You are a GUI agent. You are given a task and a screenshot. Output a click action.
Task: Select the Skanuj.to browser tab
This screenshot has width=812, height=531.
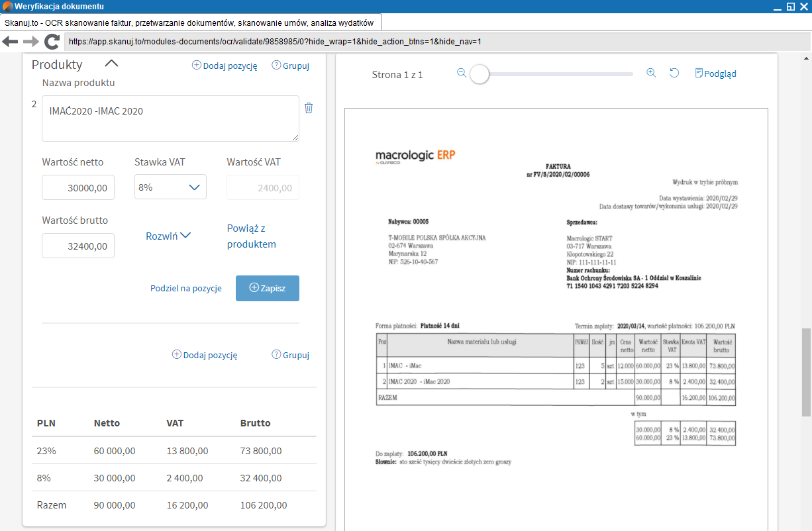click(x=190, y=23)
